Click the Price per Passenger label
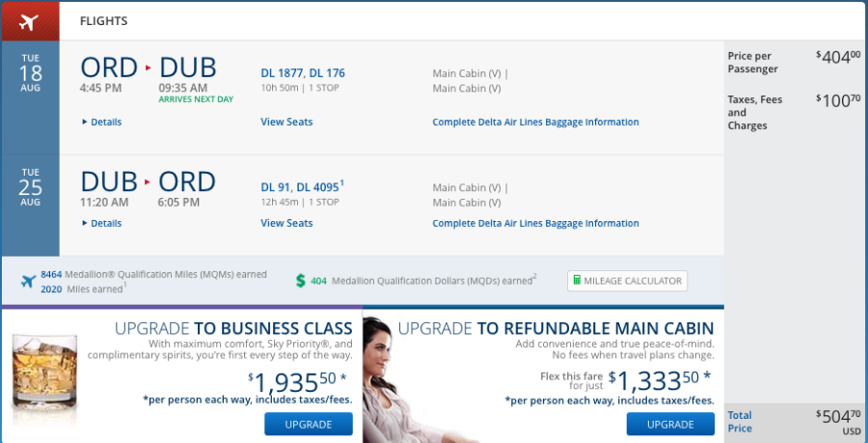 coord(752,63)
